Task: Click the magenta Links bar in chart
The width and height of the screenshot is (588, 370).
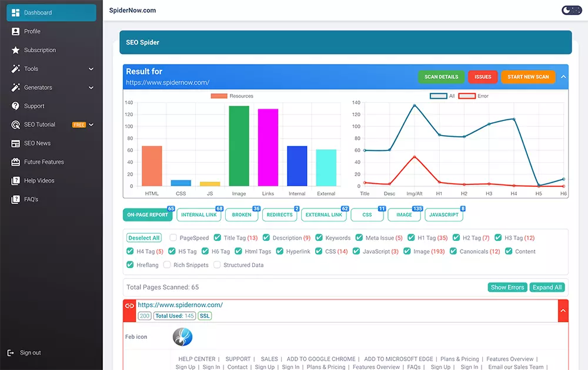Action: (x=268, y=147)
